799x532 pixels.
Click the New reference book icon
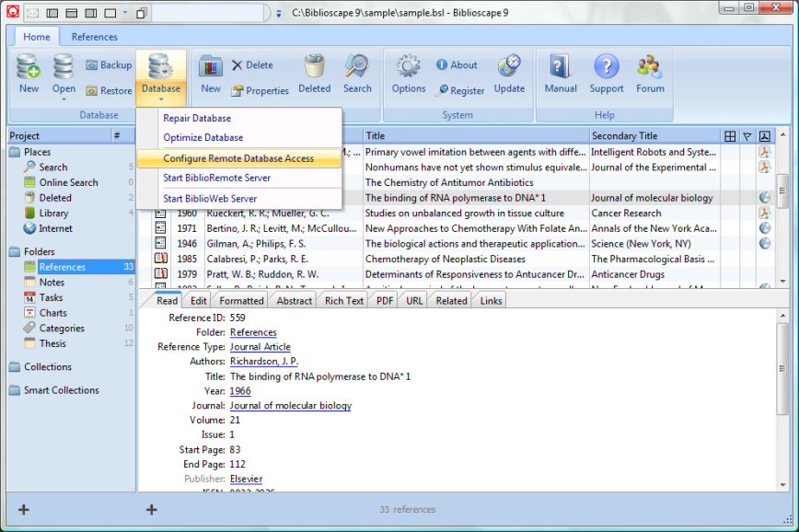click(x=211, y=75)
